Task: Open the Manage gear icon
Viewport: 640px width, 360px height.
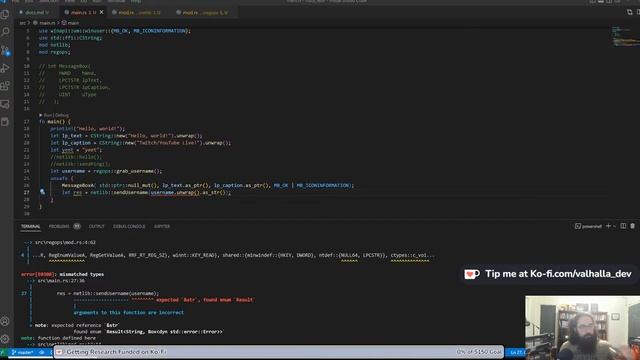Action: (x=5, y=339)
